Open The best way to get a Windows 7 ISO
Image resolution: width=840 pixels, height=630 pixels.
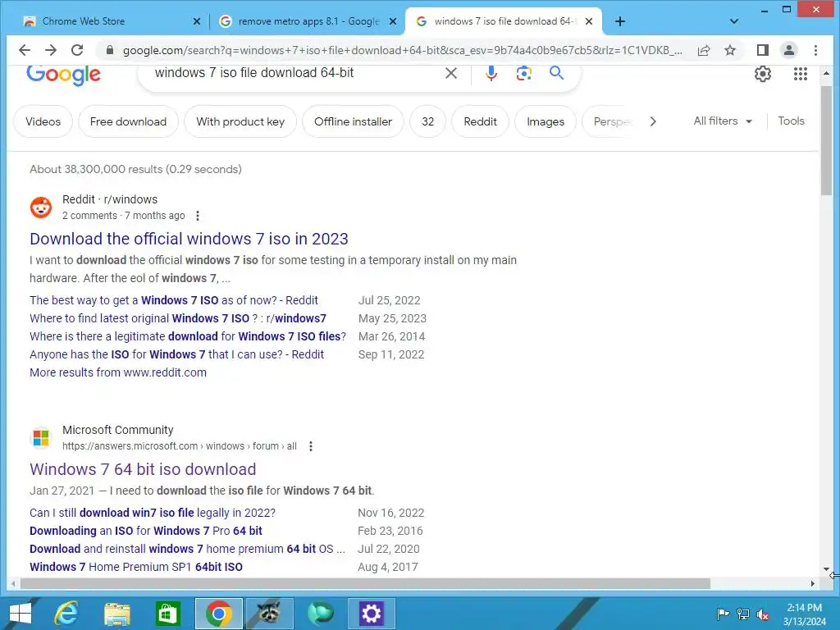pyautogui.click(x=174, y=300)
